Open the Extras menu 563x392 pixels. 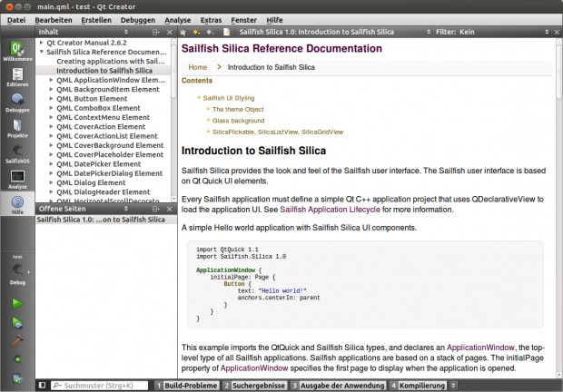click(211, 19)
